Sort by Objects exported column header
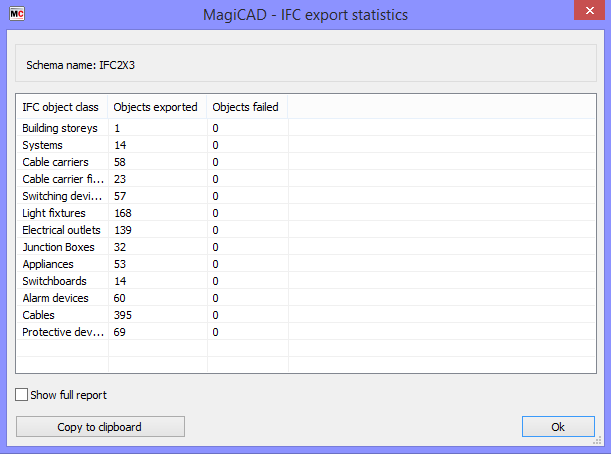Image resolution: width=611 pixels, height=454 pixels. coord(157,107)
